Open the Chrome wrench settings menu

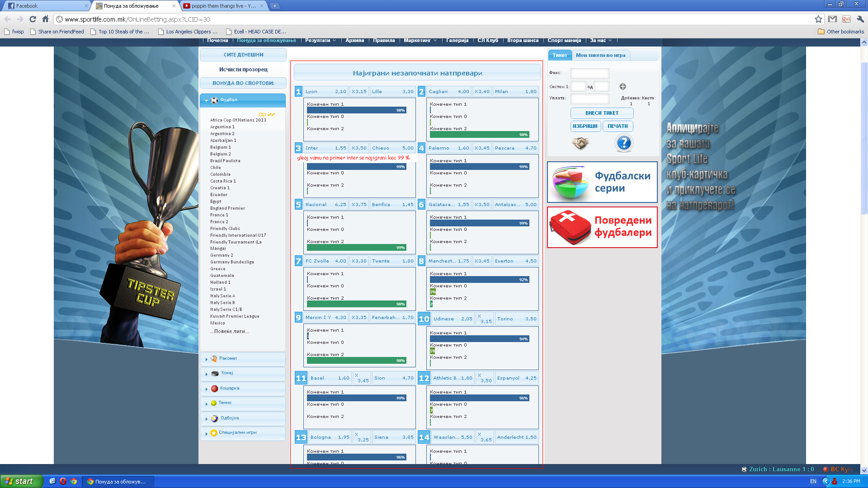coord(860,19)
